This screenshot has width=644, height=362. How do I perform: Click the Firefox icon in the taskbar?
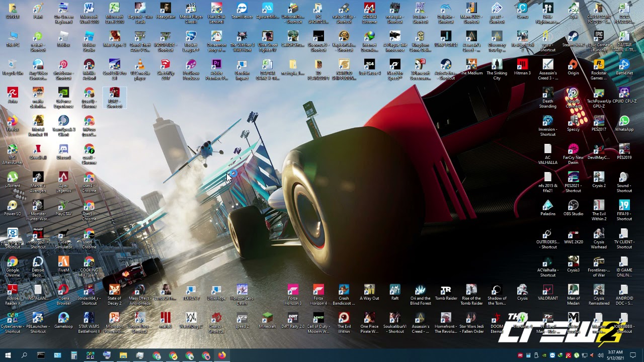click(x=222, y=355)
